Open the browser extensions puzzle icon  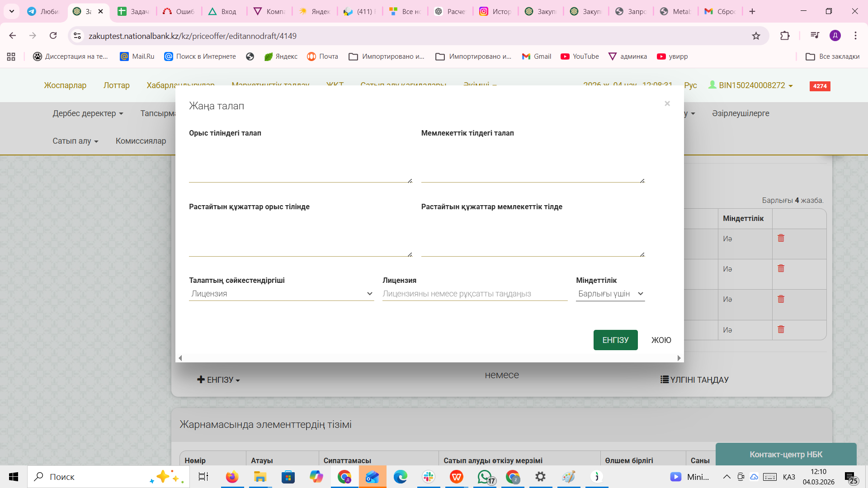click(x=785, y=36)
